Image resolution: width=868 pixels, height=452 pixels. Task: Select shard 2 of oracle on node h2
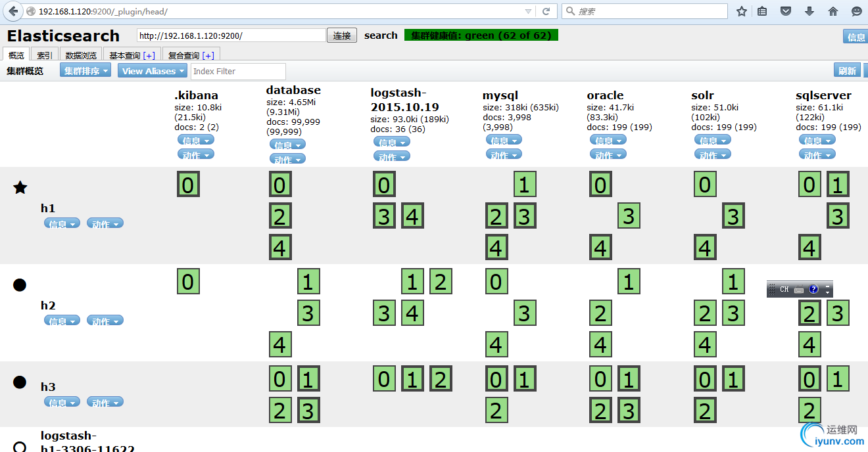pyautogui.click(x=601, y=313)
